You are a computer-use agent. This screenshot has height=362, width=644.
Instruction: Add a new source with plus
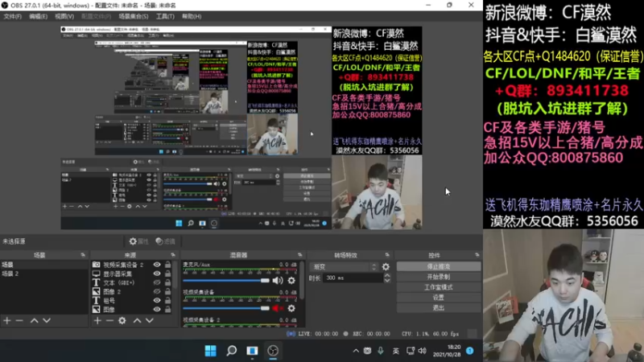coord(97,320)
